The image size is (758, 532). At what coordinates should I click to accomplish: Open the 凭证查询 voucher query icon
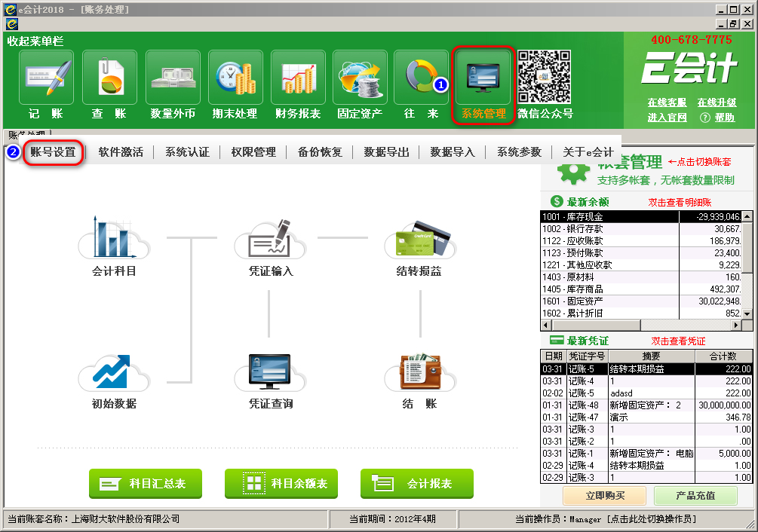(x=271, y=371)
